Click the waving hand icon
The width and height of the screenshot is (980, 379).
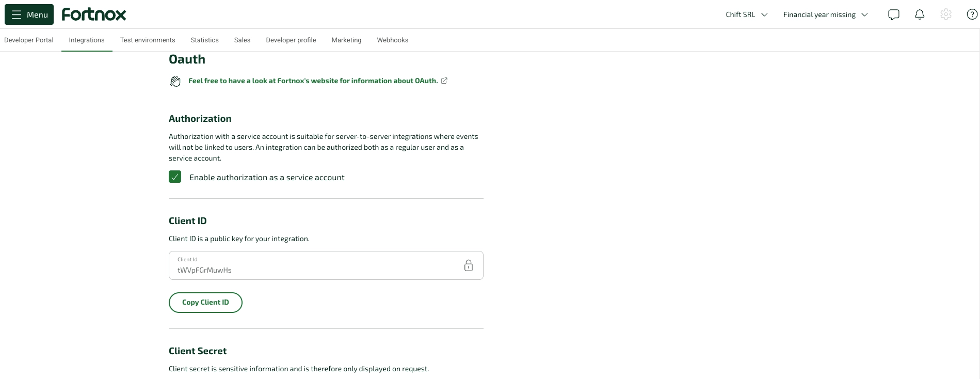(x=175, y=81)
